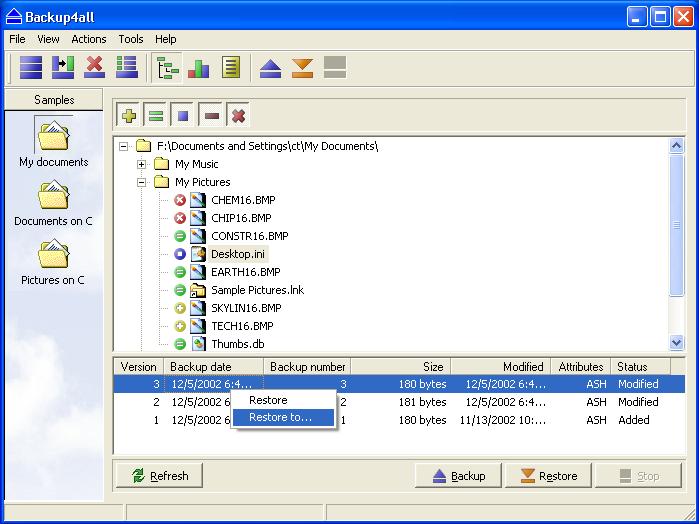
Task: Collapse the F:\Documents and Settings root node
Action: click(x=123, y=146)
